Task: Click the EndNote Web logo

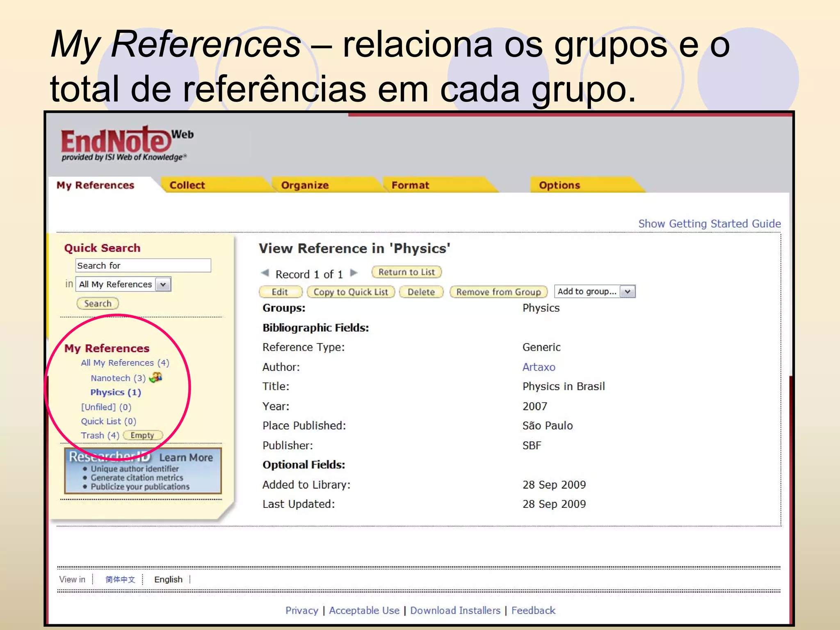Action: (127, 143)
